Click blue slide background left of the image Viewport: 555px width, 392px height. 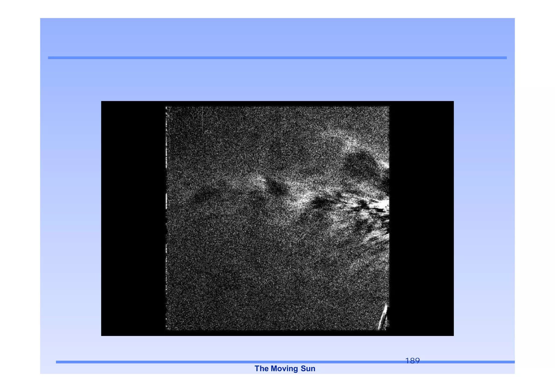pos(70,218)
